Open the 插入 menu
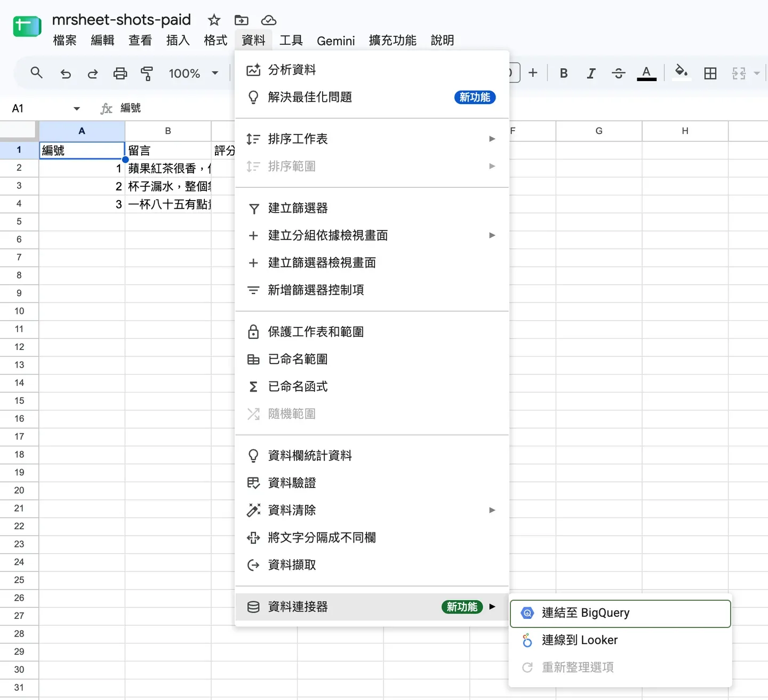Screen dimensions: 768x700 coord(178,41)
